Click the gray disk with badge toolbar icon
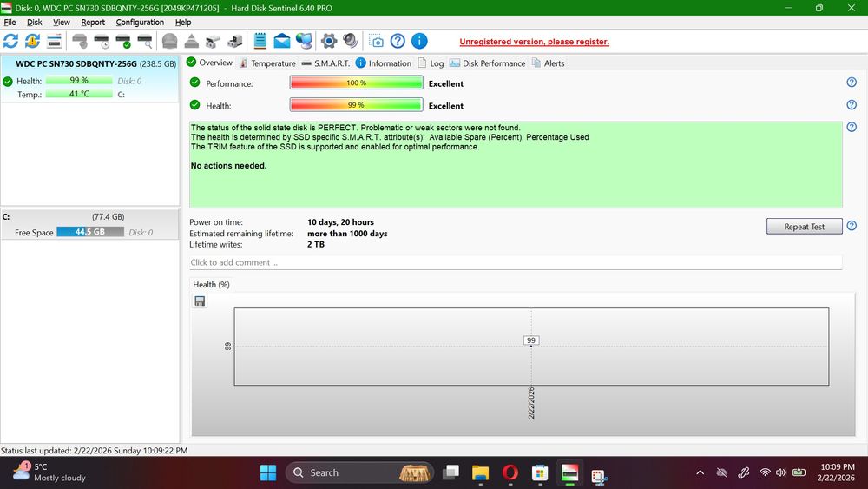 click(80, 41)
